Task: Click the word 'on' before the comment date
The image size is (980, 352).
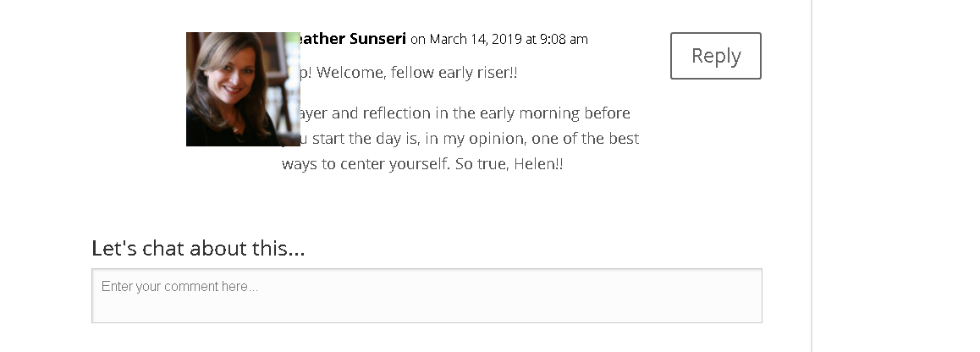Action: point(418,40)
